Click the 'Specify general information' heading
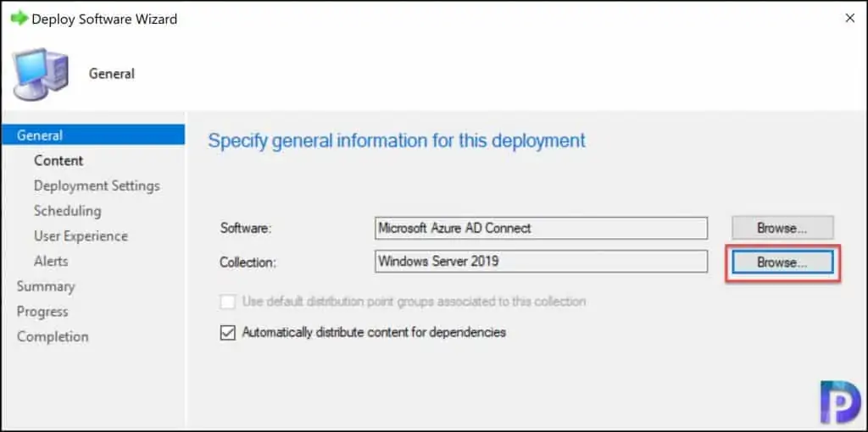Screen dimensions: 868x432 [x=397, y=141]
